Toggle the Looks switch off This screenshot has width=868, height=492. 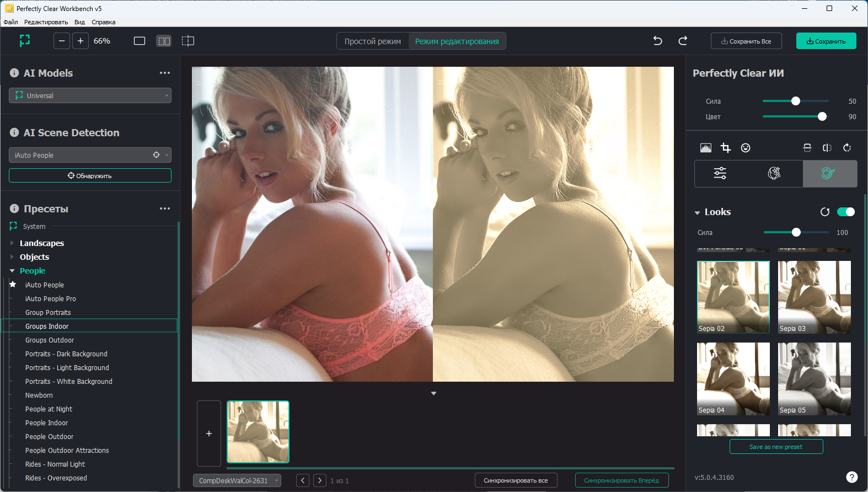point(845,212)
